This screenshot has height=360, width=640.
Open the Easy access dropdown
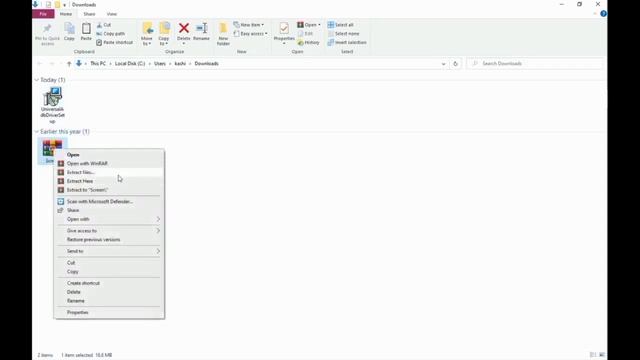click(x=250, y=33)
